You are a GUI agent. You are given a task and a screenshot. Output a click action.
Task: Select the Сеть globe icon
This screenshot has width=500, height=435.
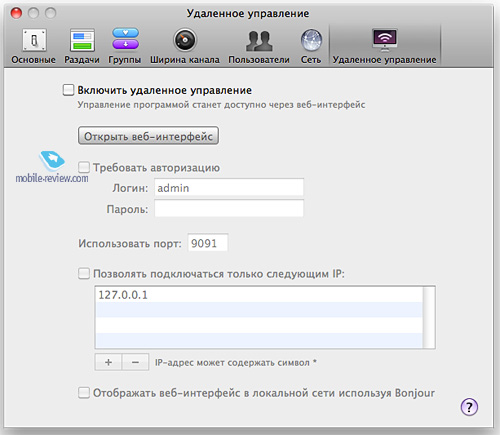click(x=311, y=40)
